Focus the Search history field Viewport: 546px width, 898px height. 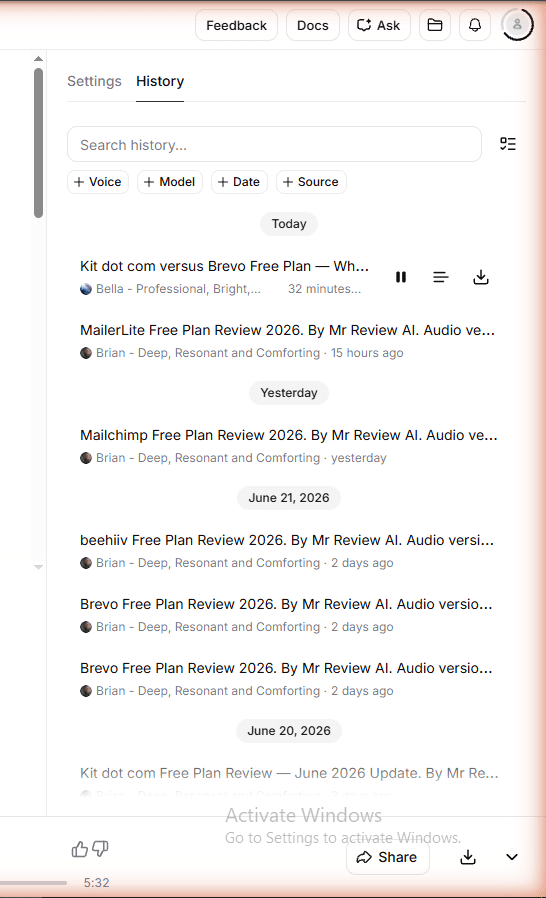[274, 144]
